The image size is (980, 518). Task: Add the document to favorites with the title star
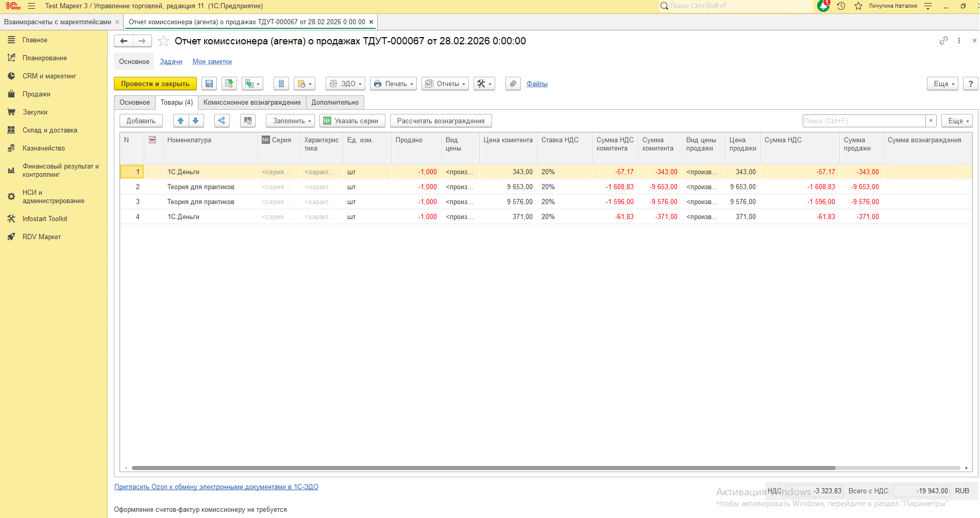[x=163, y=41]
